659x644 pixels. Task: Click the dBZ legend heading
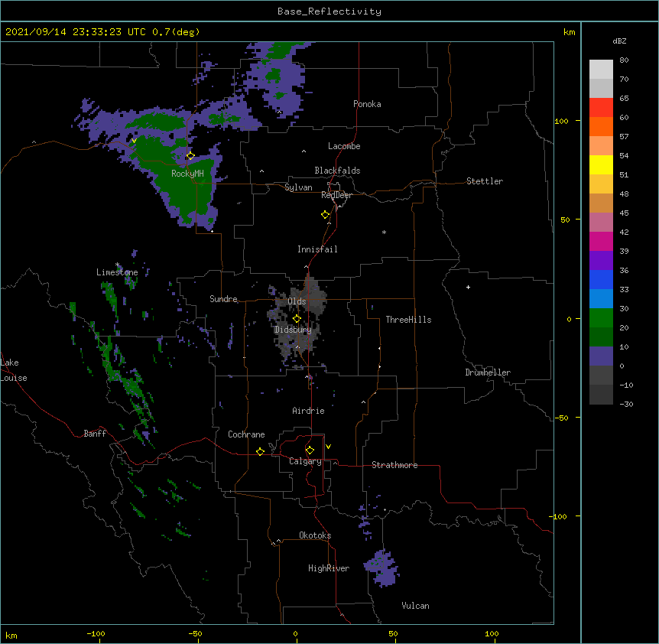[619, 41]
